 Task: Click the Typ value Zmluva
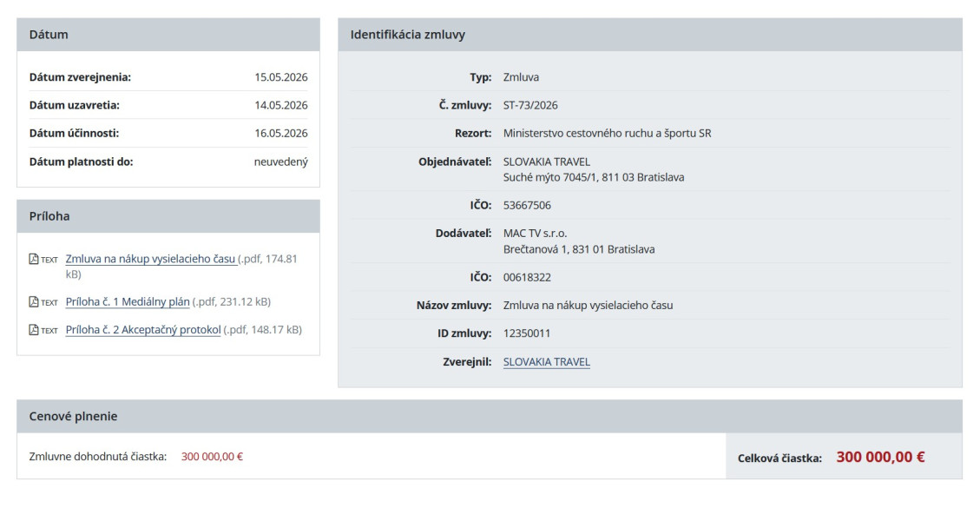coord(521,77)
